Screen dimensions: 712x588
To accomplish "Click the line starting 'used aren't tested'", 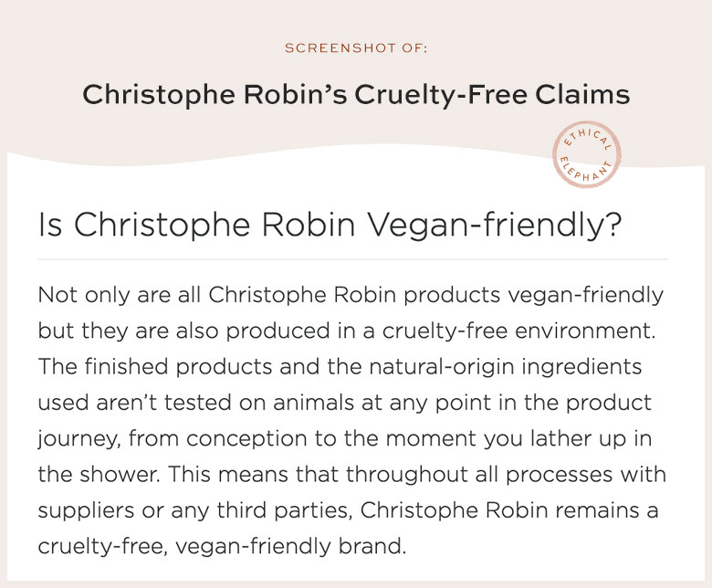I will pos(345,404).
